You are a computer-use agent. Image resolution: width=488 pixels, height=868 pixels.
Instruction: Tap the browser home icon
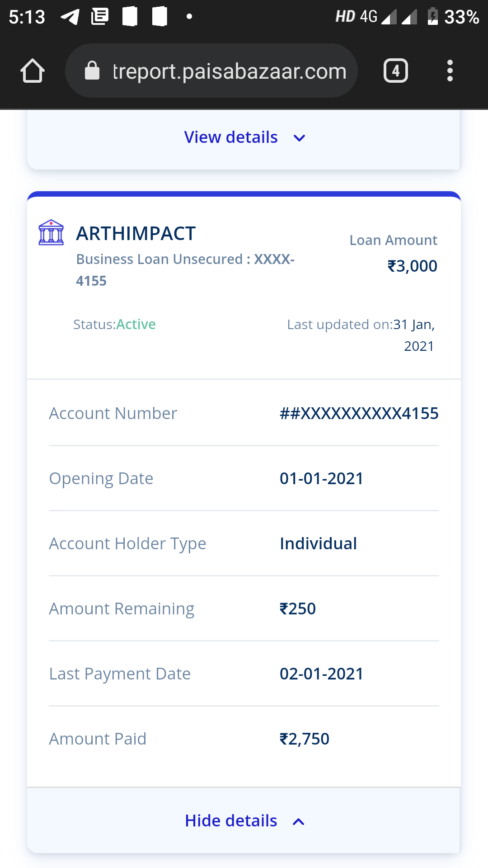[x=33, y=71]
